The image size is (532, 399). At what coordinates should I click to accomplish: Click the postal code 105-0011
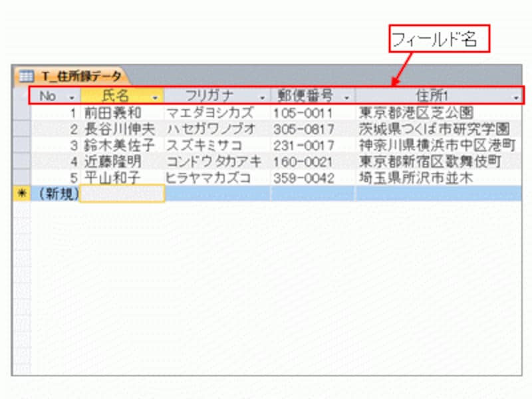coord(313,112)
